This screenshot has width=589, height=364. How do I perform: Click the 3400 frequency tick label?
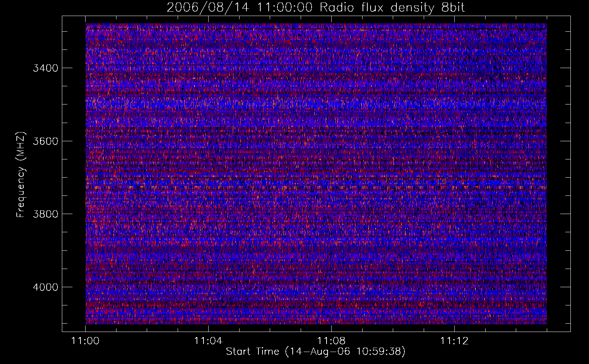coord(46,68)
